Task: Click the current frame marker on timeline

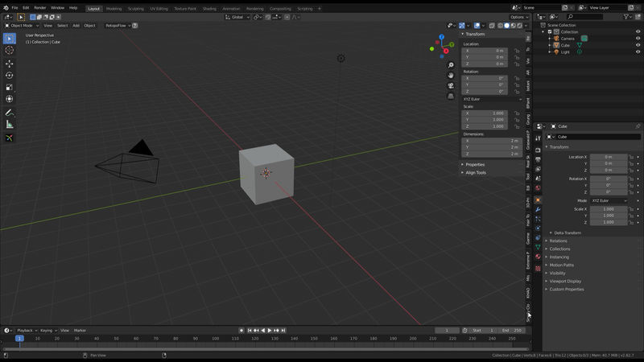Action: [x=19, y=339]
